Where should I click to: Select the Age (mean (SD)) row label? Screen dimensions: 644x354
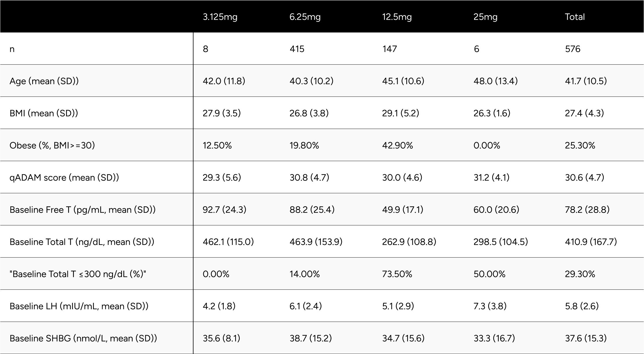tap(44, 81)
